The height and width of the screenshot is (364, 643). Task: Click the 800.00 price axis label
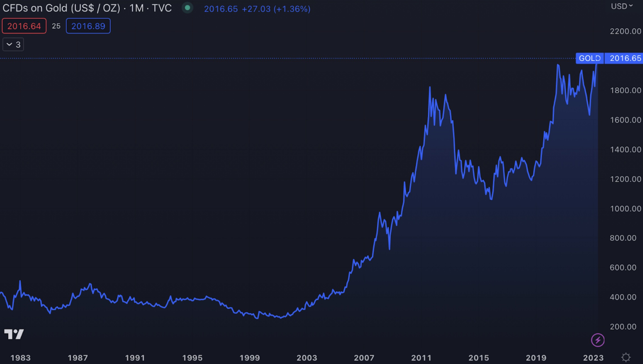623,238
